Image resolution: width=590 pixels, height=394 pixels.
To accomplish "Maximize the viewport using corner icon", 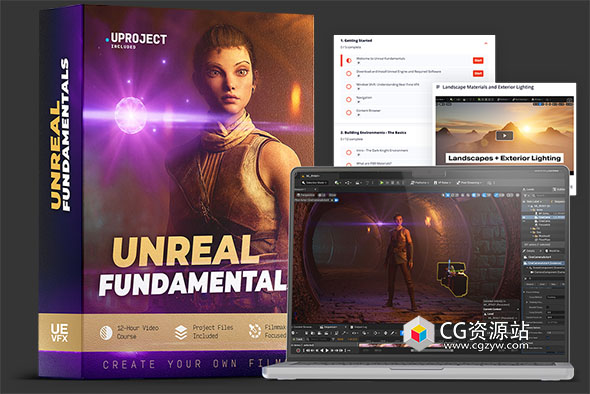I will [x=518, y=195].
